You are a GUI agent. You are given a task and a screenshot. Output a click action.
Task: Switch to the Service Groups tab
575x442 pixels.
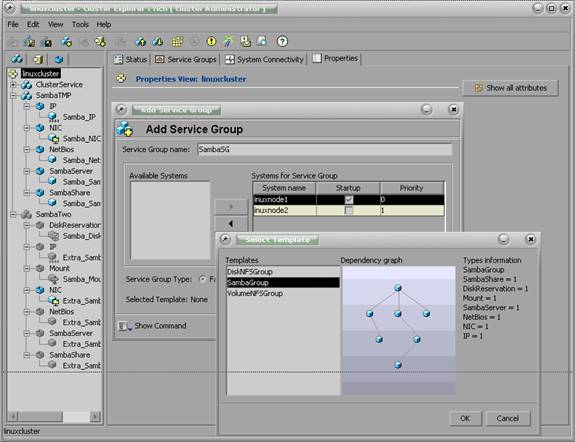tap(186, 59)
